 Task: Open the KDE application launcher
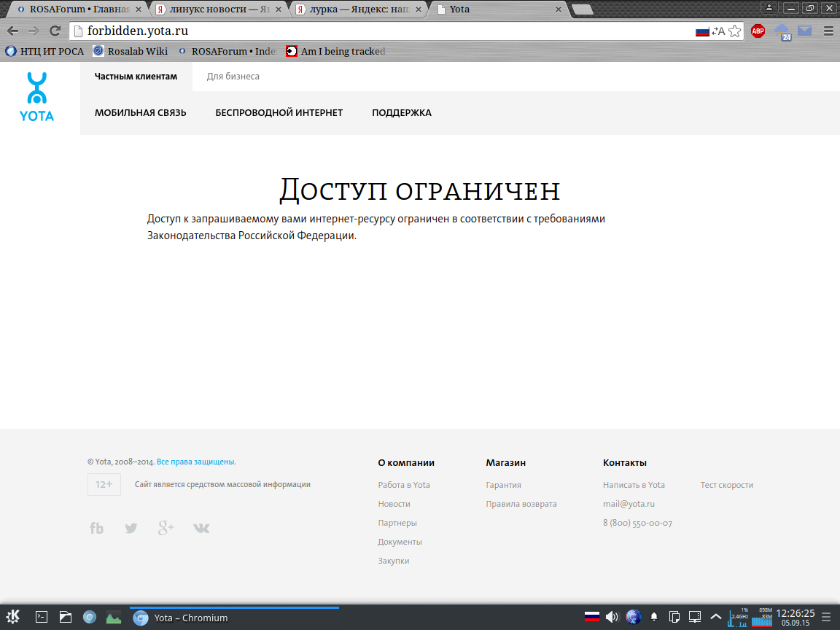13,617
